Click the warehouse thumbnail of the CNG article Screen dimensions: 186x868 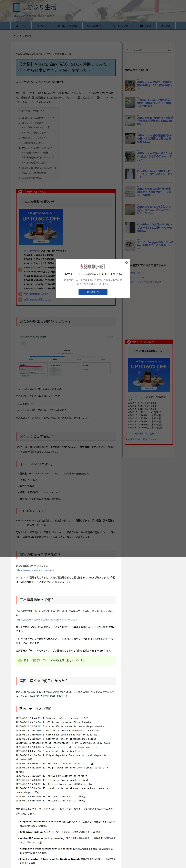point(130,85)
